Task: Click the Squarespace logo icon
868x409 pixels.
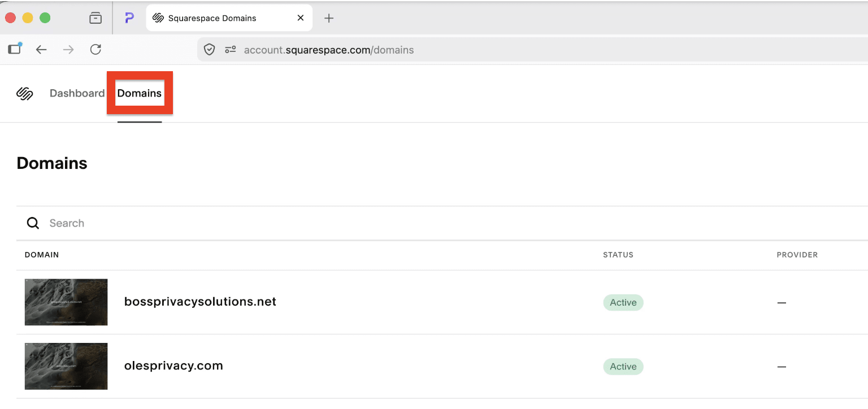Action: point(25,93)
